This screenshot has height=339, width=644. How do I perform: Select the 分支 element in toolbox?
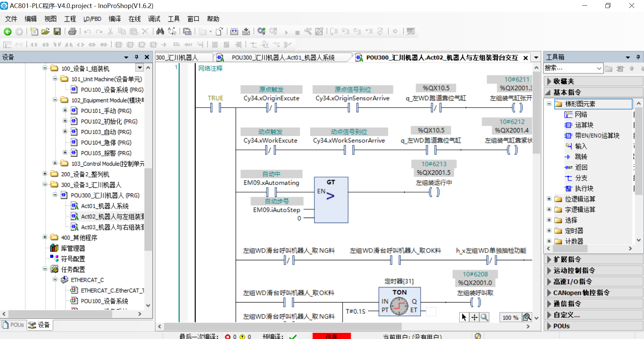click(576, 178)
